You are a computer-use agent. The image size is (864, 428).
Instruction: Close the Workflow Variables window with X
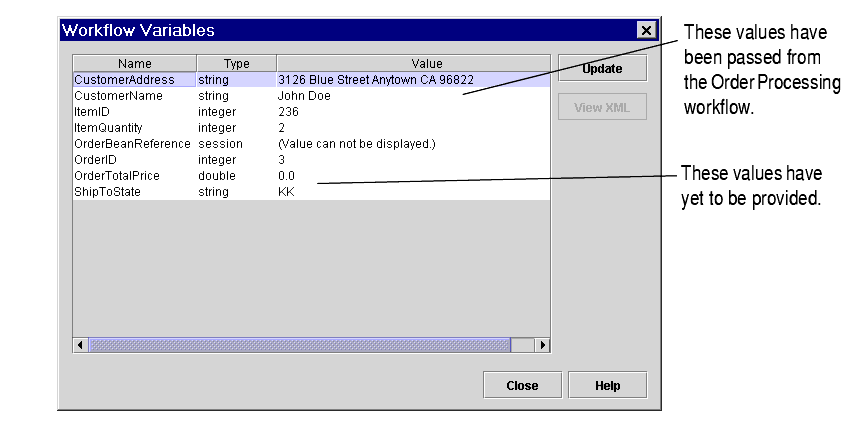click(646, 30)
